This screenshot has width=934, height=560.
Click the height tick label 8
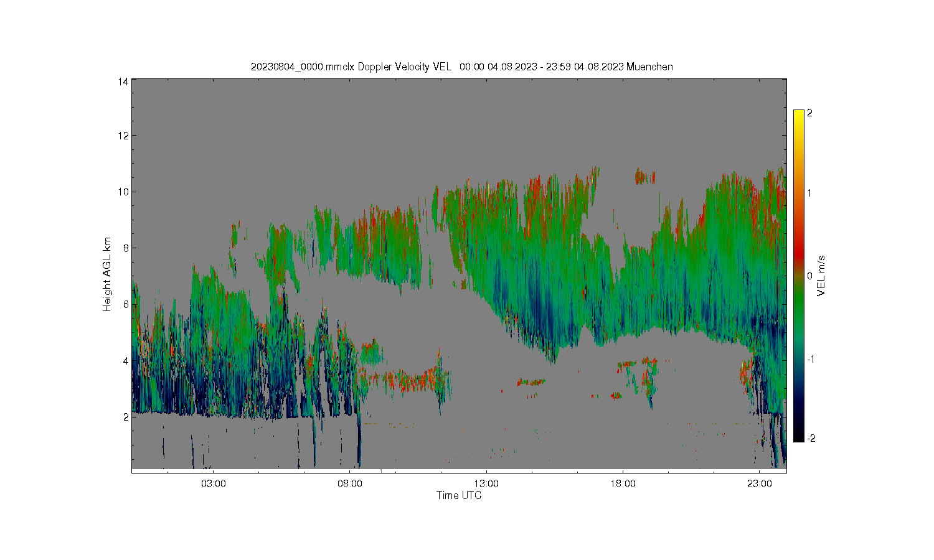(x=126, y=248)
